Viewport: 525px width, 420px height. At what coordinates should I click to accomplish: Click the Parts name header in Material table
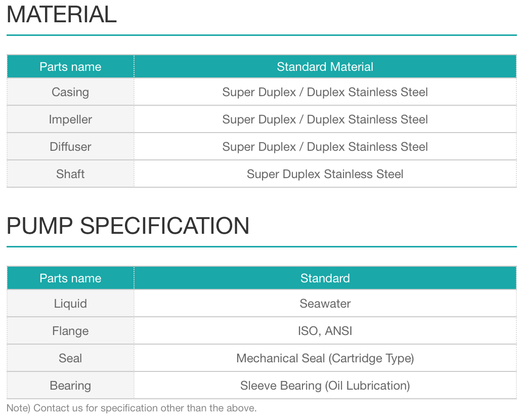click(70, 67)
